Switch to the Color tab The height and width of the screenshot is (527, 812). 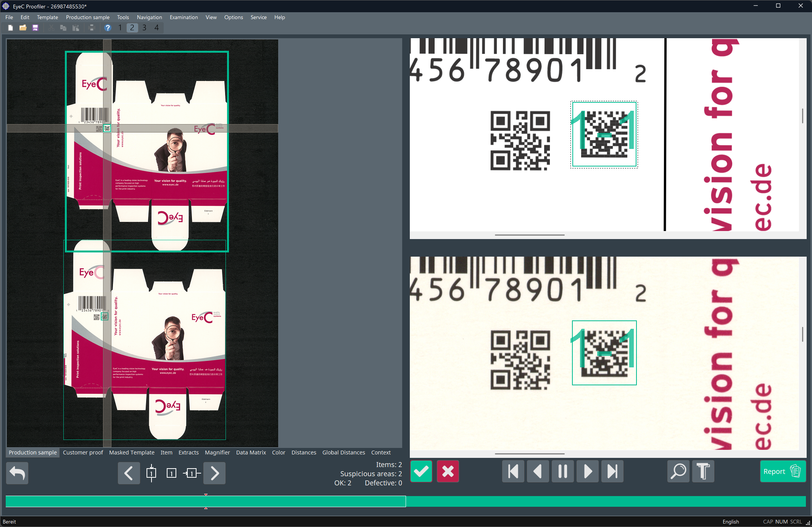click(279, 453)
